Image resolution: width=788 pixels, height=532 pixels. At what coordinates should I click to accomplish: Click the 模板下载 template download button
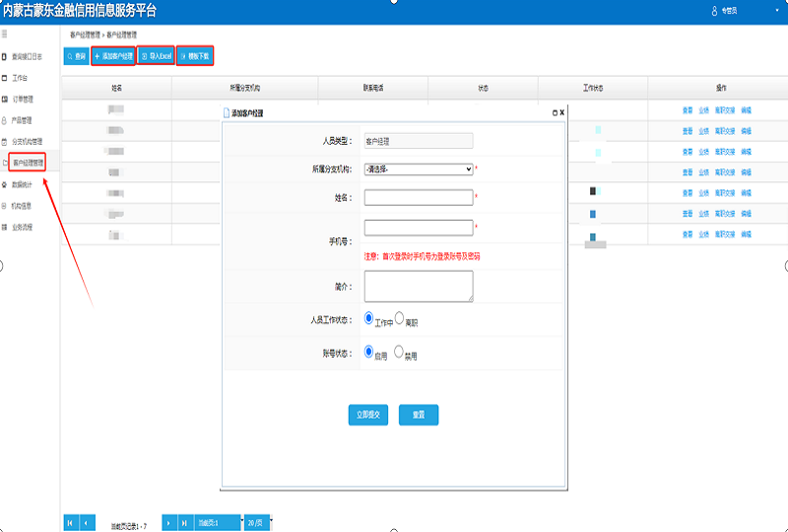195,56
